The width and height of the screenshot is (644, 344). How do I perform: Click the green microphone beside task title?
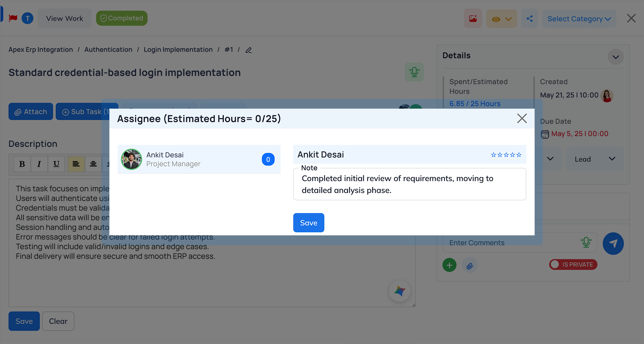414,72
